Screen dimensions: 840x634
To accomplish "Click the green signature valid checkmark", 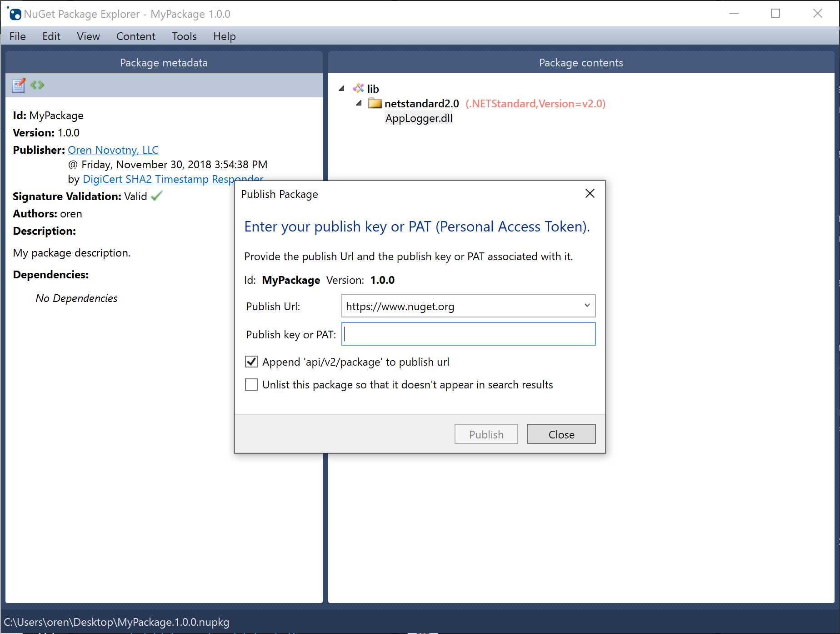I will pos(157,196).
